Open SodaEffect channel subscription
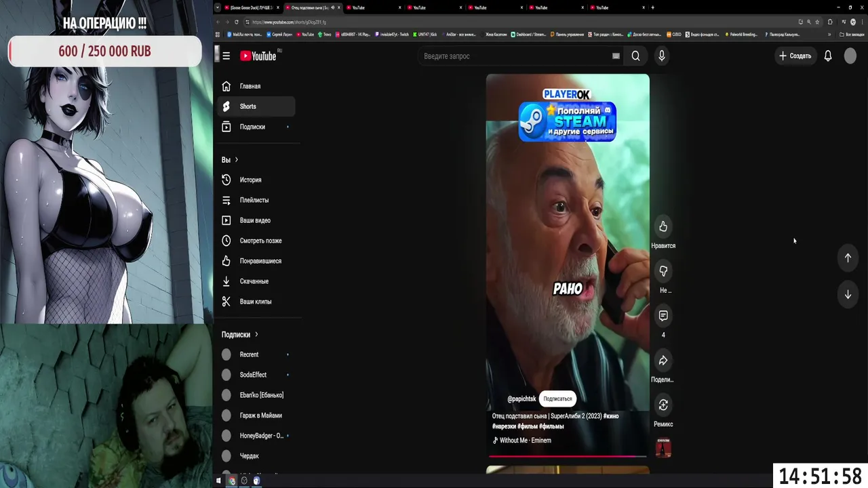 click(x=256, y=375)
